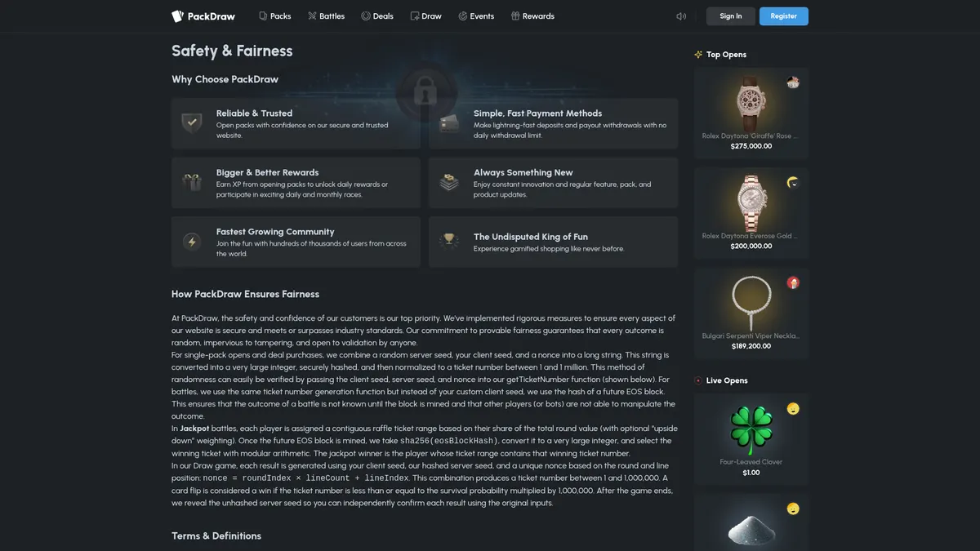Click Always Something New title
This screenshot has width=980, height=551.
coord(523,172)
